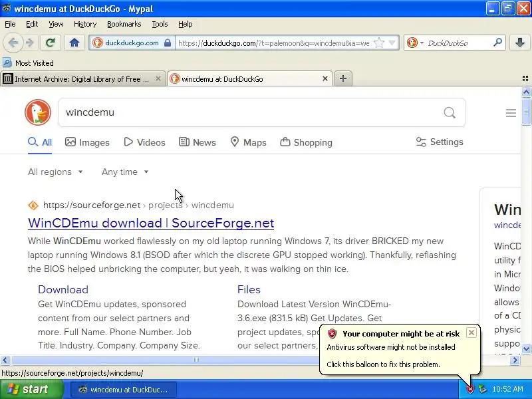This screenshot has width=532, height=399.
Task: Expand the Any time filter
Action: [x=125, y=172]
